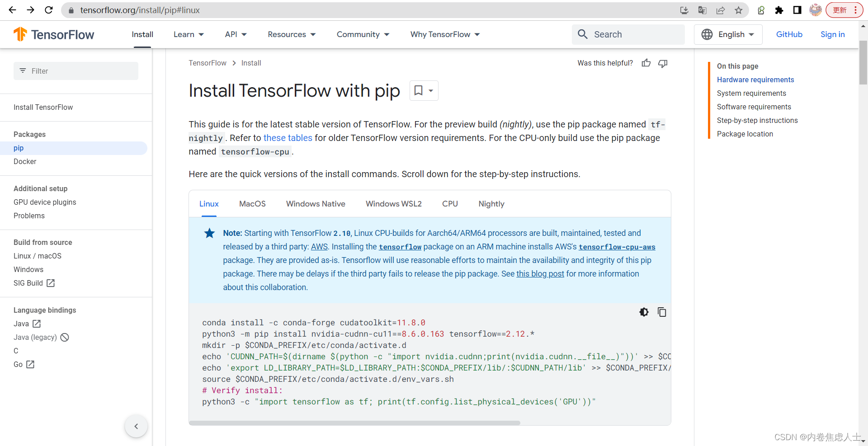The image size is (868, 446).
Task: Click the thumbs down feedback icon
Action: pyautogui.click(x=662, y=63)
